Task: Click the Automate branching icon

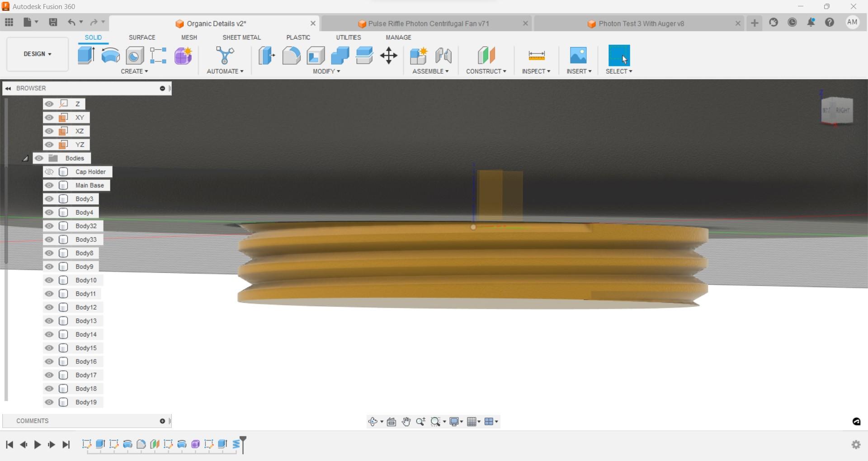Action: click(x=225, y=56)
